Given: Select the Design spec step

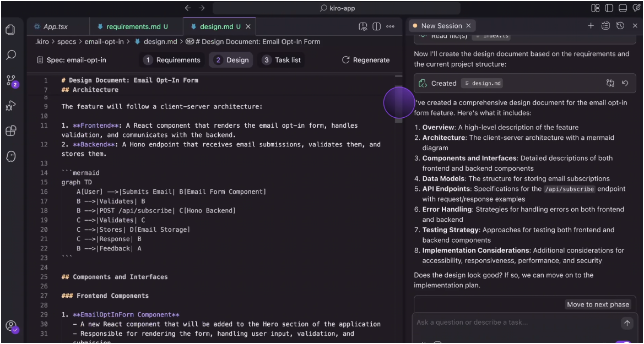Looking at the screenshot, I should point(231,60).
